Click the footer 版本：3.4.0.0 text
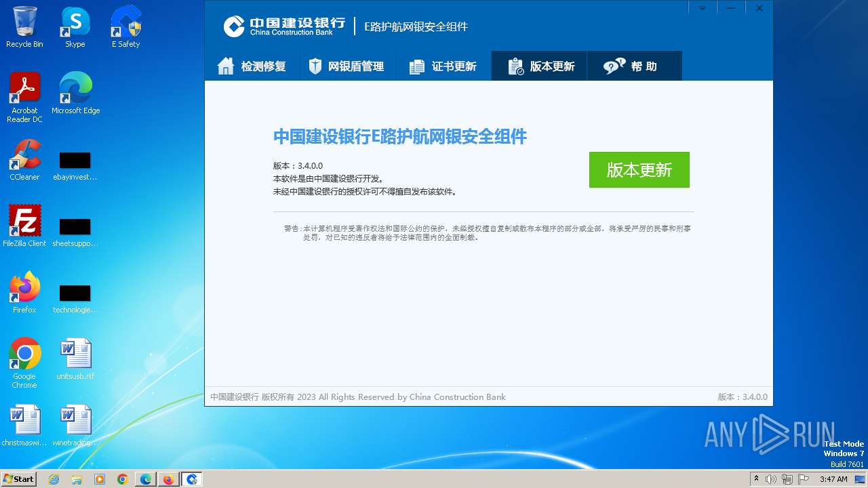The image size is (868, 488). 743,397
